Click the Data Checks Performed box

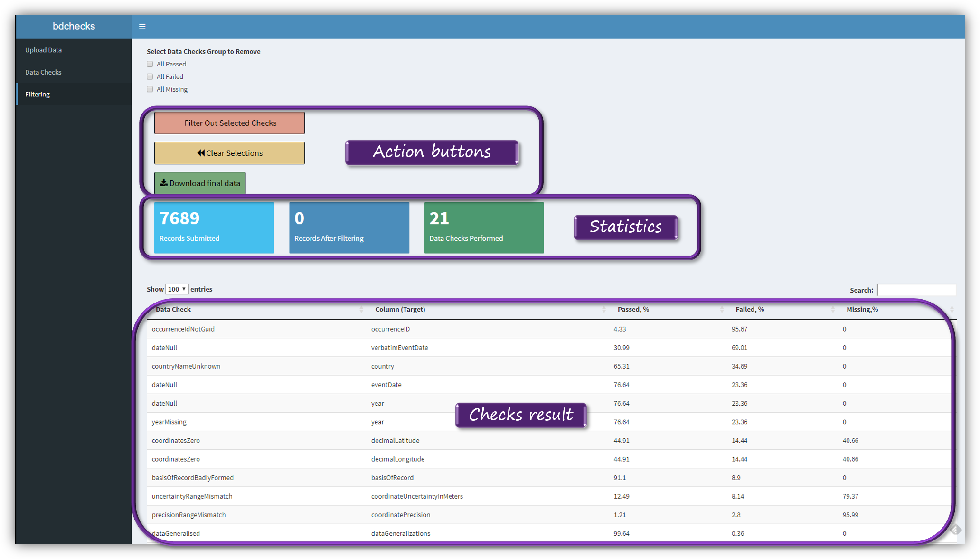484,227
